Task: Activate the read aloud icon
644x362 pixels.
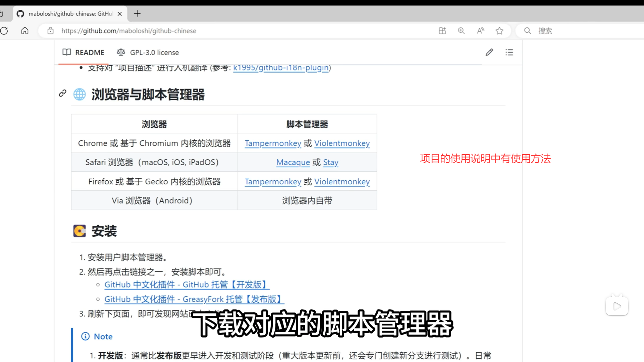Action: click(480, 31)
